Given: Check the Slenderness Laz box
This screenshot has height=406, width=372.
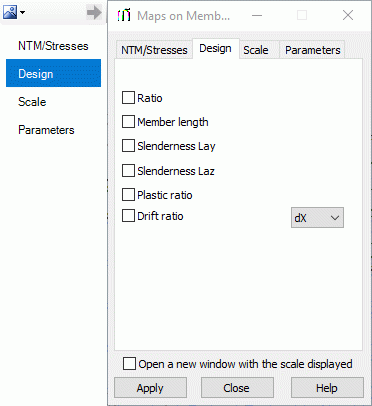Looking at the screenshot, I should [x=128, y=171].
